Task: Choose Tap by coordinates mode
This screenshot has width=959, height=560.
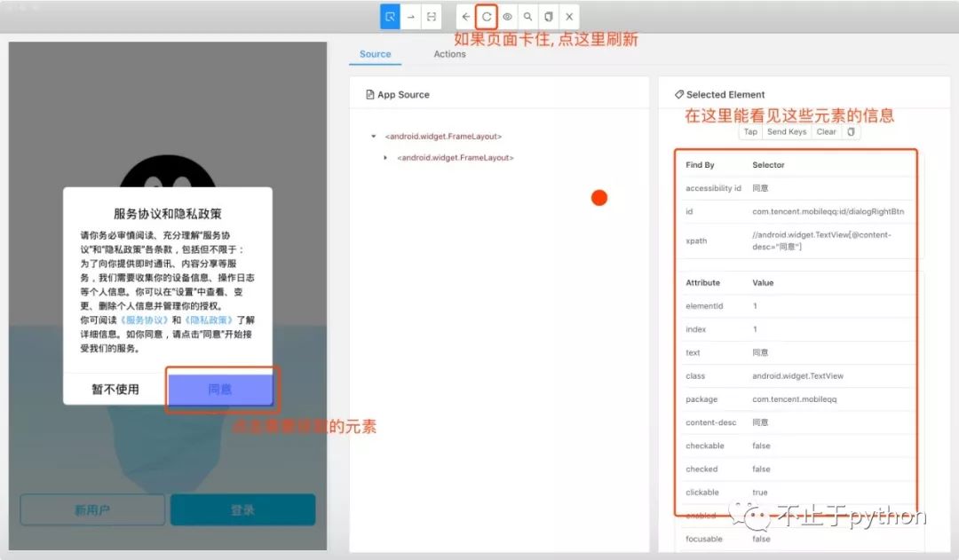Action: point(432,17)
